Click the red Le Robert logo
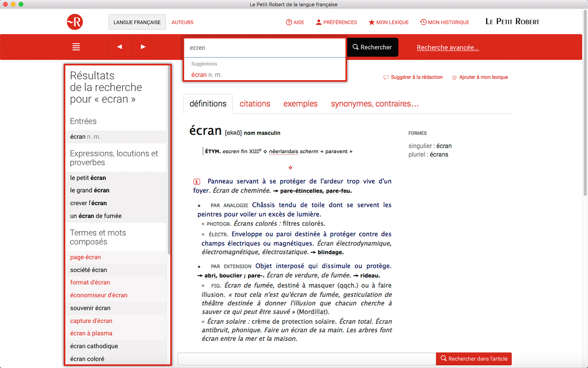The image size is (588, 368). pyautogui.click(x=75, y=22)
